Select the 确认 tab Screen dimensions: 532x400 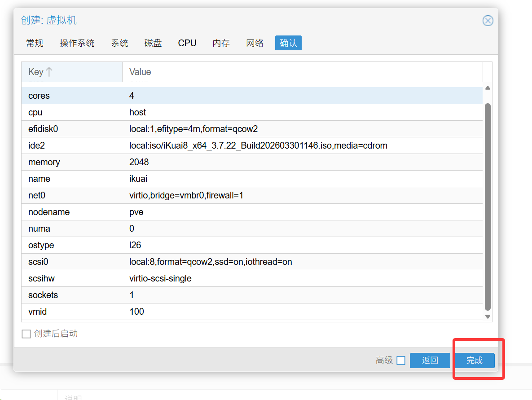pyautogui.click(x=288, y=43)
